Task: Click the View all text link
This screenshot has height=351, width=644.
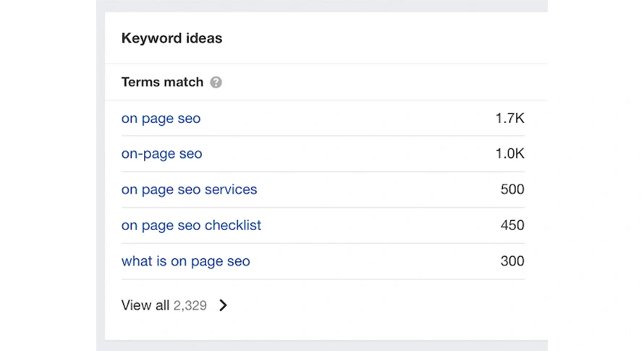Action: 145,305
